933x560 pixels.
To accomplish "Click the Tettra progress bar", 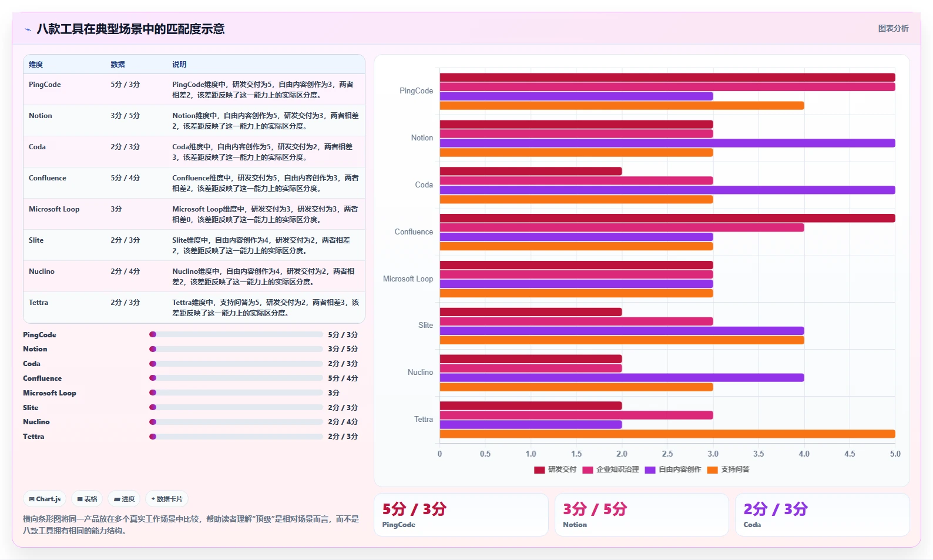I will coord(236,437).
